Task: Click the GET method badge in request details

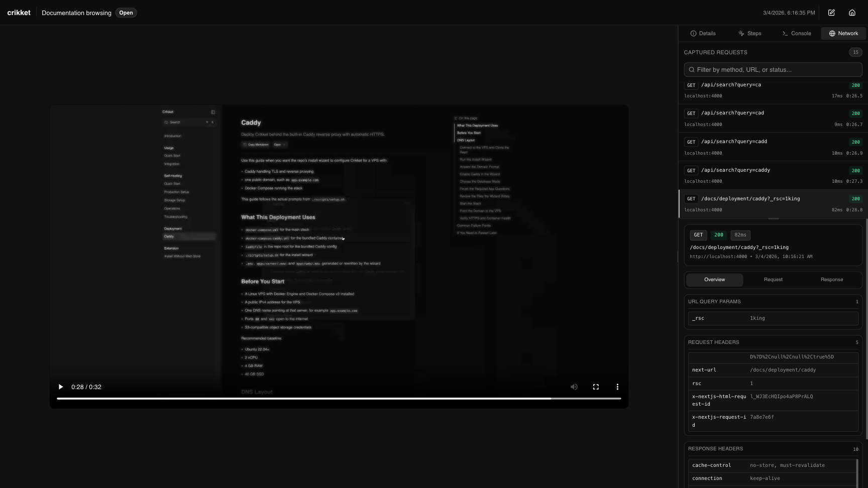Action: point(698,235)
